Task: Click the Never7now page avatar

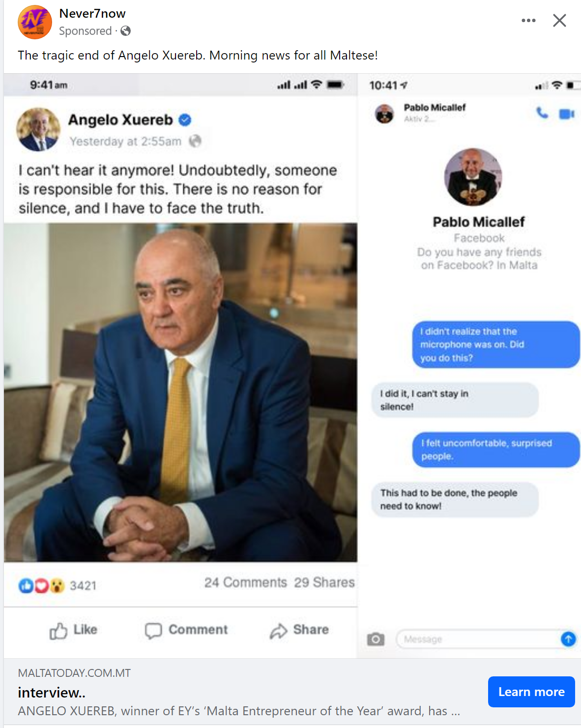Action: pos(34,22)
